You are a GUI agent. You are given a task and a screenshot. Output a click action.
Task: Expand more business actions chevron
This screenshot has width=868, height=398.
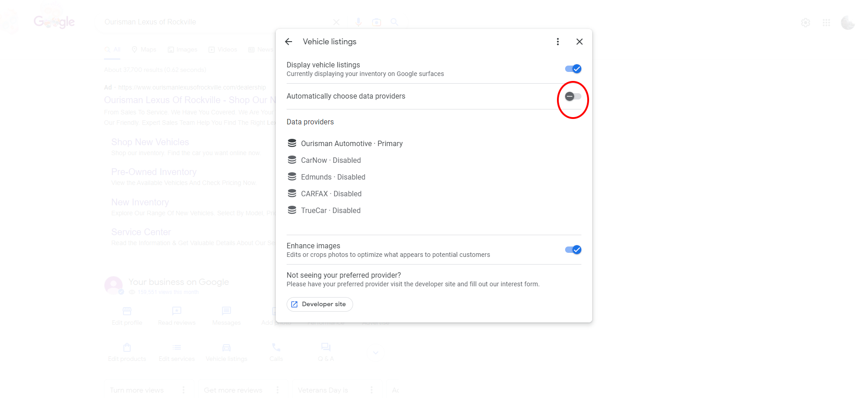click(376, 353)
